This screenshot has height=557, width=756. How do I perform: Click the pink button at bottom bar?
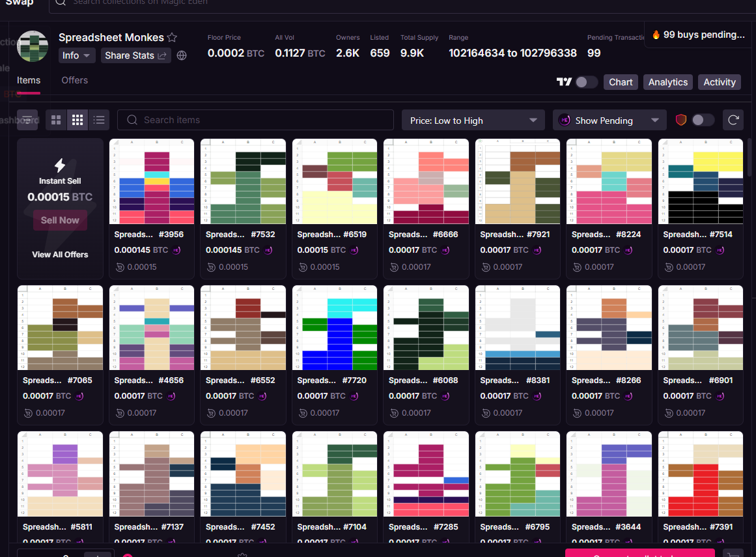click(640, 553)
